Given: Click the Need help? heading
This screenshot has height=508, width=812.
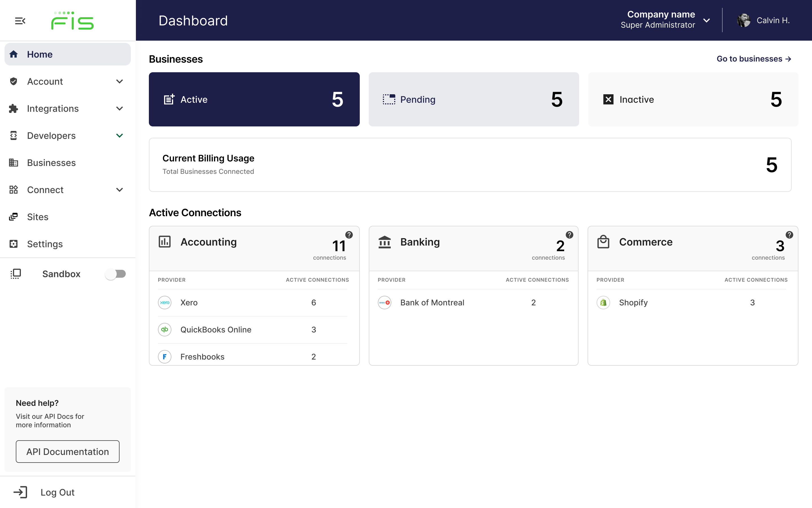Looking at the screenshot, I should click(37, 403).
